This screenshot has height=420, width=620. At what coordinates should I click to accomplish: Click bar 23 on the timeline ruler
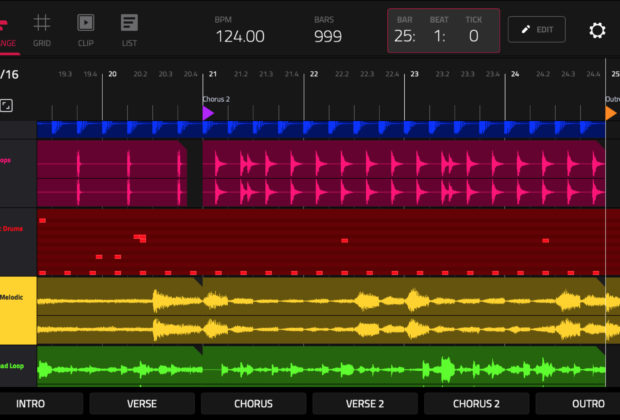point(414,74)
